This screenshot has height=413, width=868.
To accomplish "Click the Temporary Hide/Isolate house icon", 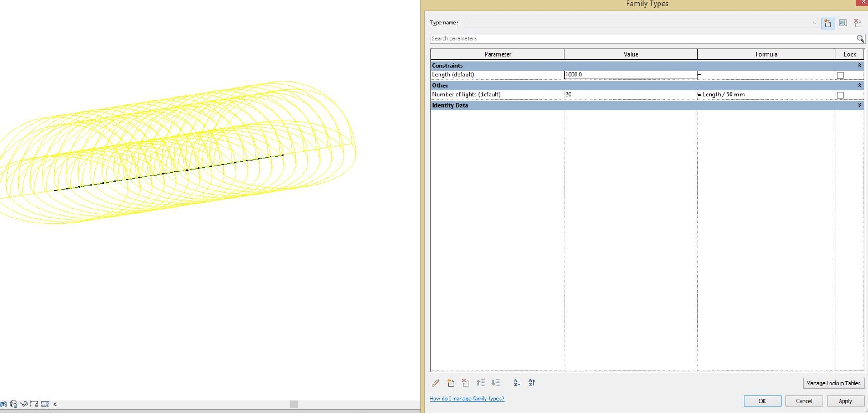I will (14, 404).
